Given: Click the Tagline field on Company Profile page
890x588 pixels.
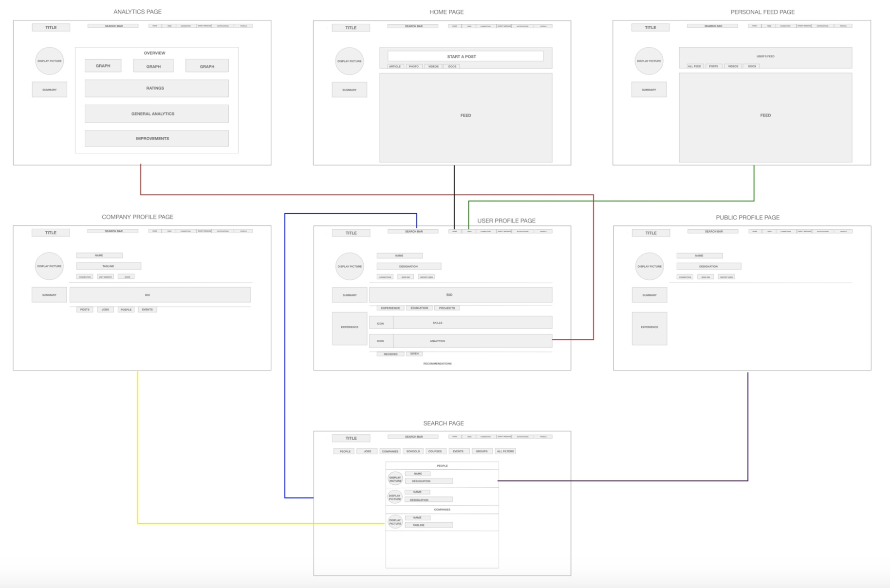Looking at the screenshot, I should coord(109,266).
